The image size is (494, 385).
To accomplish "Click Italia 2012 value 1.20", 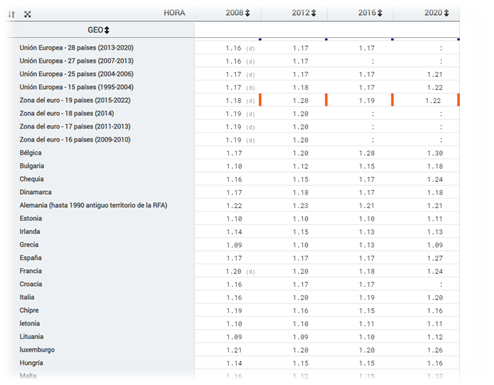I will tap(300, 298).
